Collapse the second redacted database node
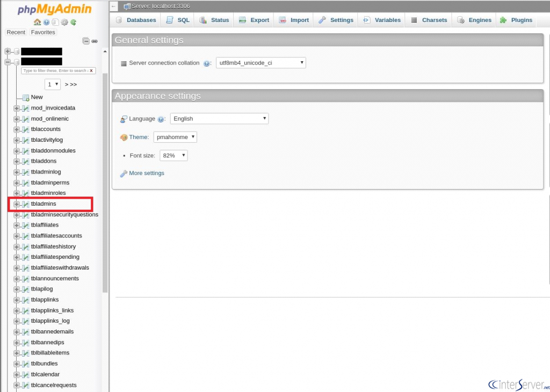Image resolution: width=550 pixels, height=392 pixels. point(8,62)
